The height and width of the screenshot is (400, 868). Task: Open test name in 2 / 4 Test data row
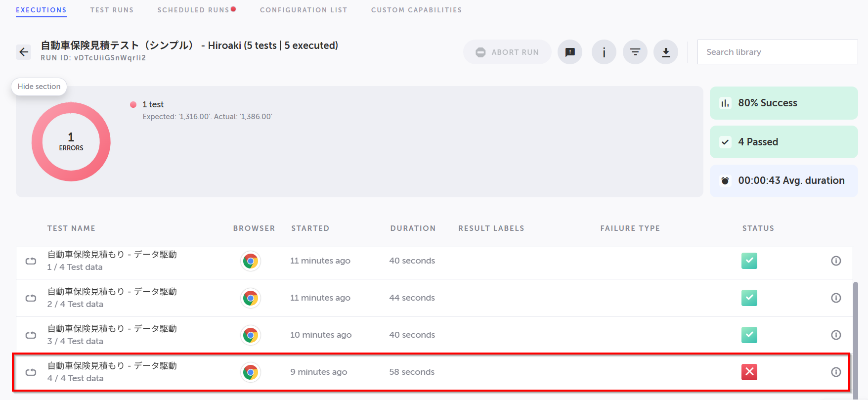click(112, 292)
